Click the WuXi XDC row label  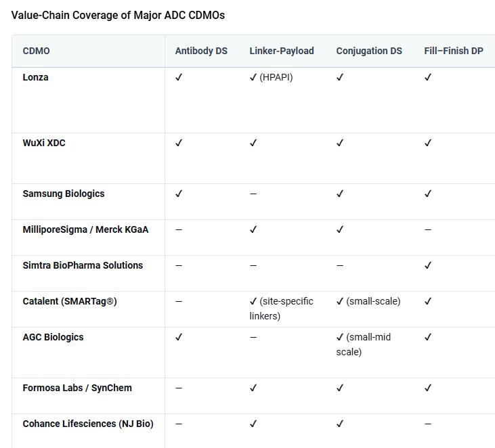44,143
